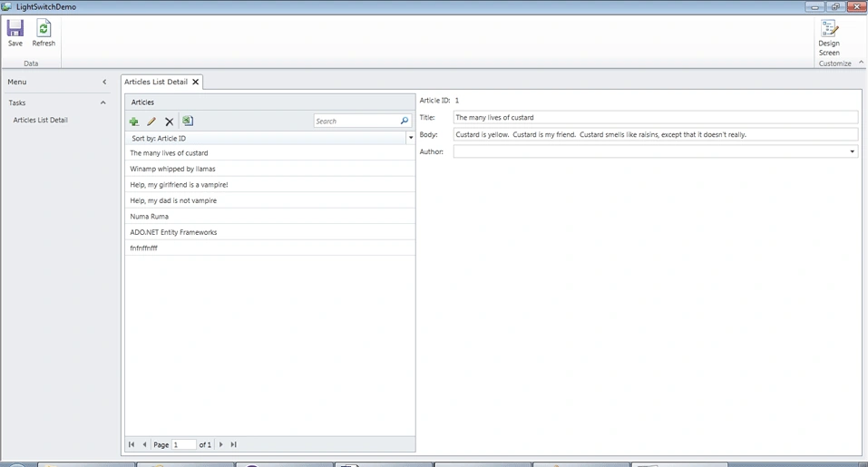Viewport: 868px width, 467px height.
Task: Close the Articles List Detail tab
Action: [x=195, y=82]
